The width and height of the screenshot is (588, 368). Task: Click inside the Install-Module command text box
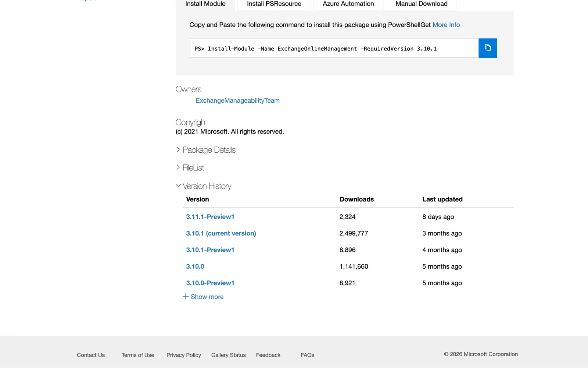point(334,48)
